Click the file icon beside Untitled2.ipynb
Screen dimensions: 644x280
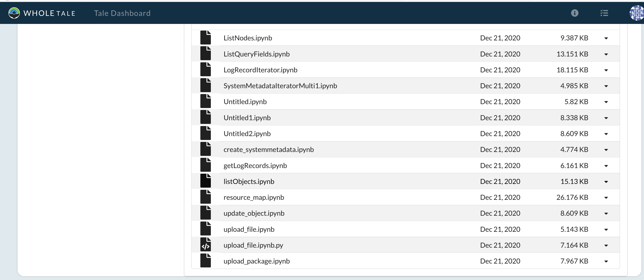(x=206, y=133)
